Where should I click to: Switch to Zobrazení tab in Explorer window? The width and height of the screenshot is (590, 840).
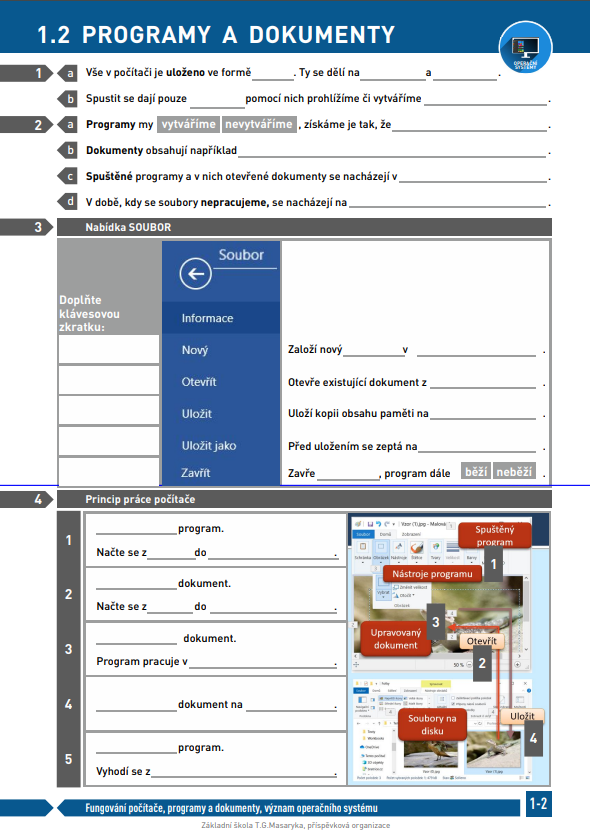410,691
